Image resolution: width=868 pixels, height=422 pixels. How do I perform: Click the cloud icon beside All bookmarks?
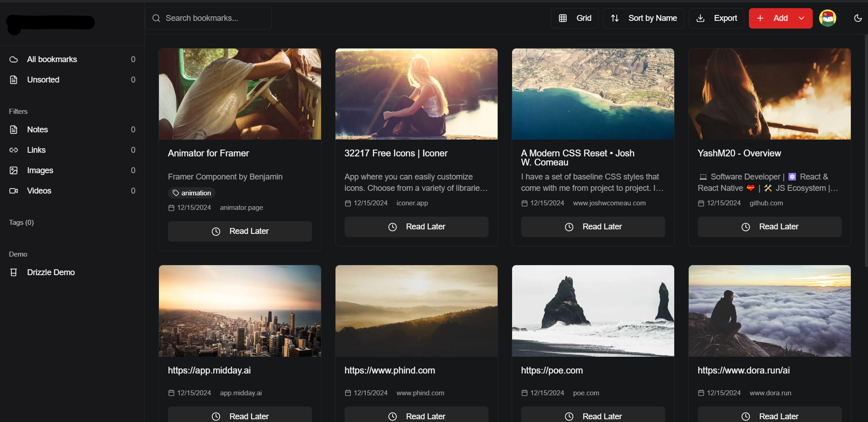pyautogui.click(x=14, y=59)
